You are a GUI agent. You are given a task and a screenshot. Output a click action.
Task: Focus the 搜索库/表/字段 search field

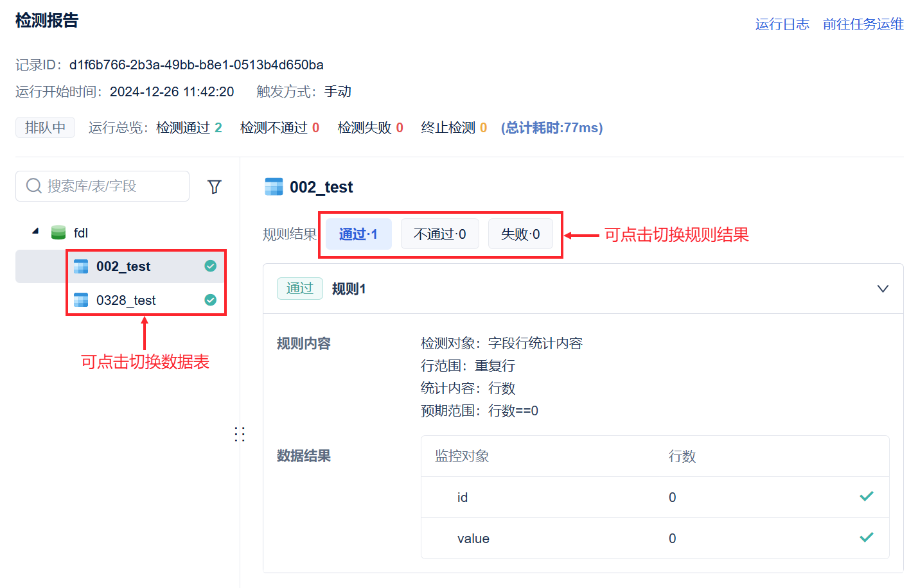(102, 186)
